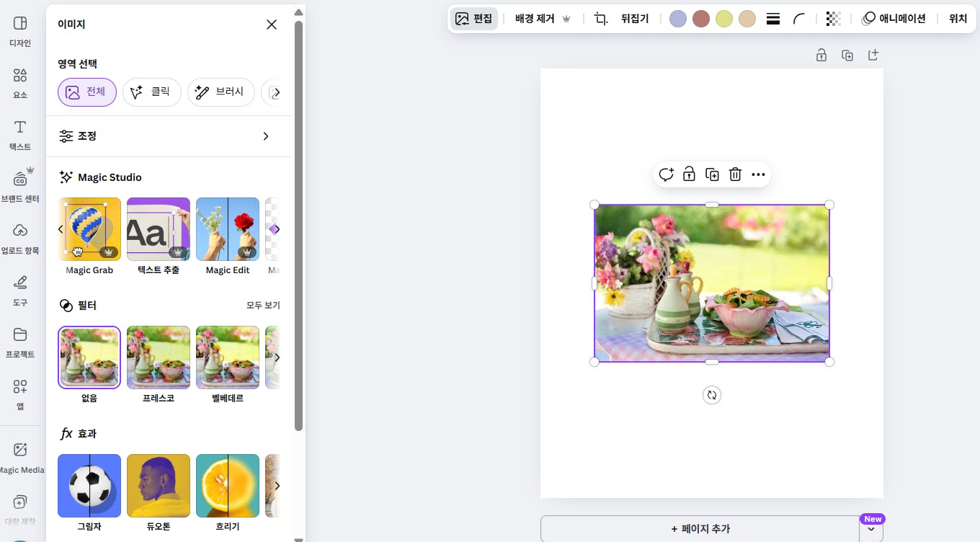980x542 pixels.
Task: Add a comment on selected image
Action: 666,174
